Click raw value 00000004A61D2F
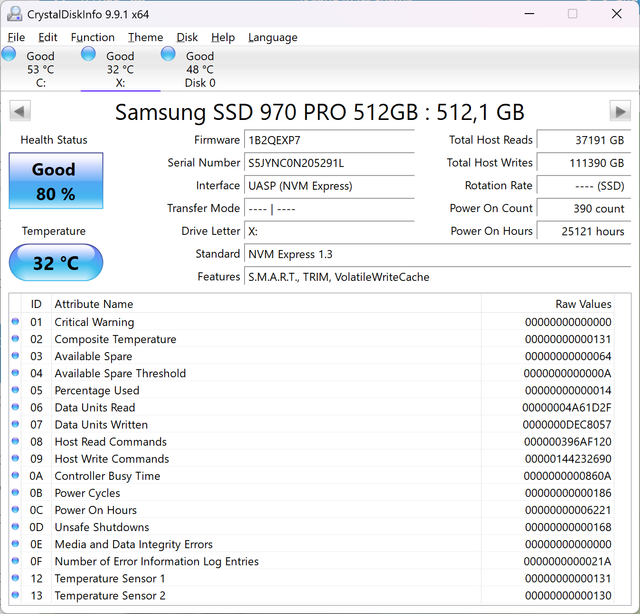The width and height of the screenshot is (640, 614). [x=567, y=408]
